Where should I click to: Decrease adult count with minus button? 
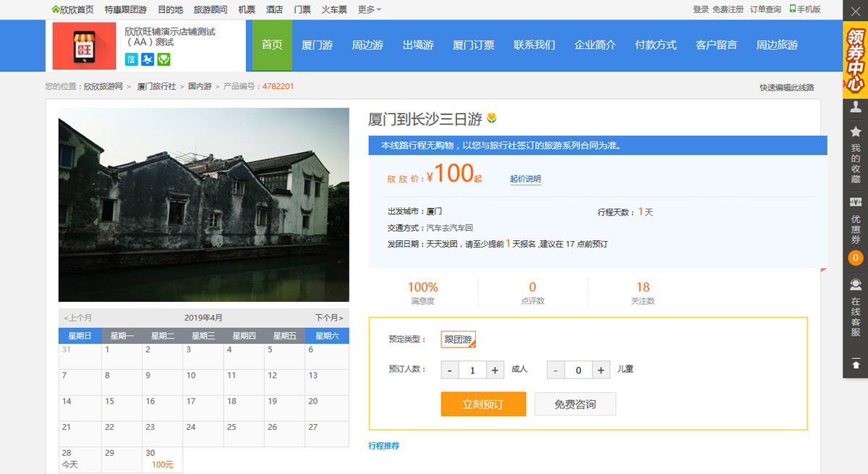click(449, 370)
